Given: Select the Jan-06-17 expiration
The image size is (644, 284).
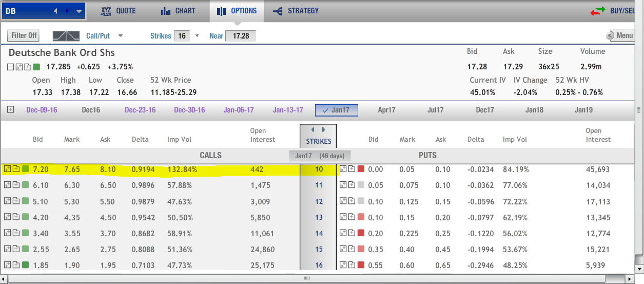Looking at the screenshot, I should click(239, 110).
